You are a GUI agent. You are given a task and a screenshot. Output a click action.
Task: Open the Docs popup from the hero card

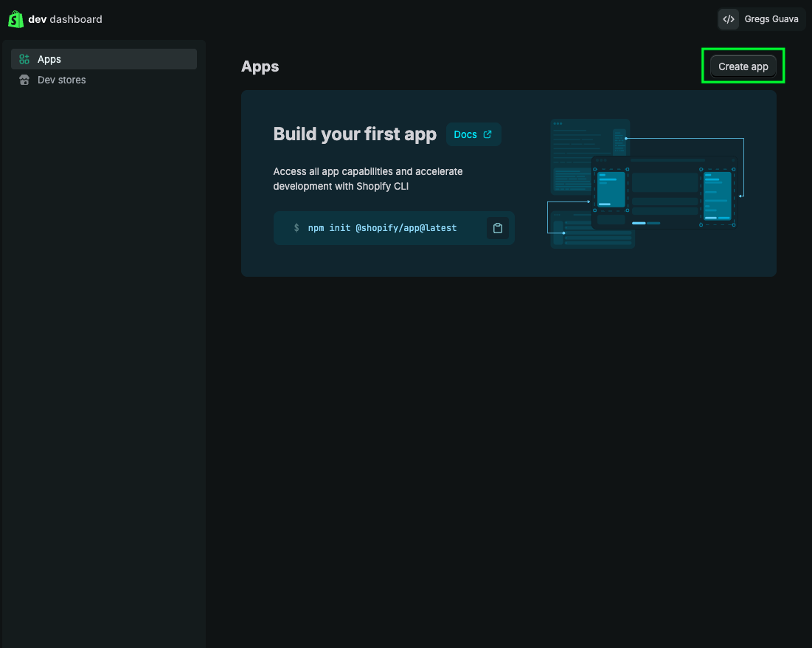click(473, 134)
